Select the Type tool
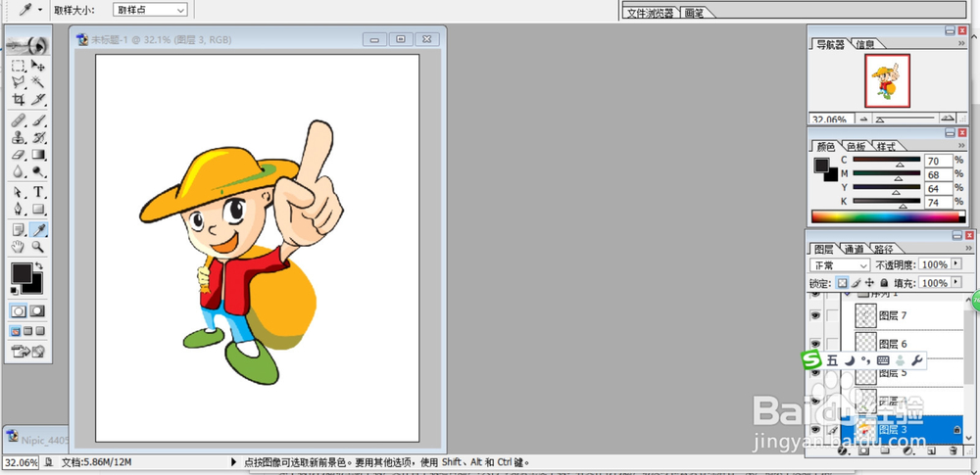Image resolution: width=980 pixels, height=475 pixels. (x=38, y=192)
